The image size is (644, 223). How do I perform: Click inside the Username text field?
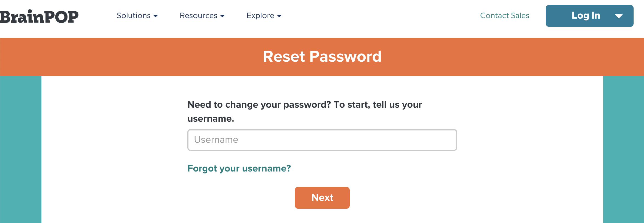point(322,140)
